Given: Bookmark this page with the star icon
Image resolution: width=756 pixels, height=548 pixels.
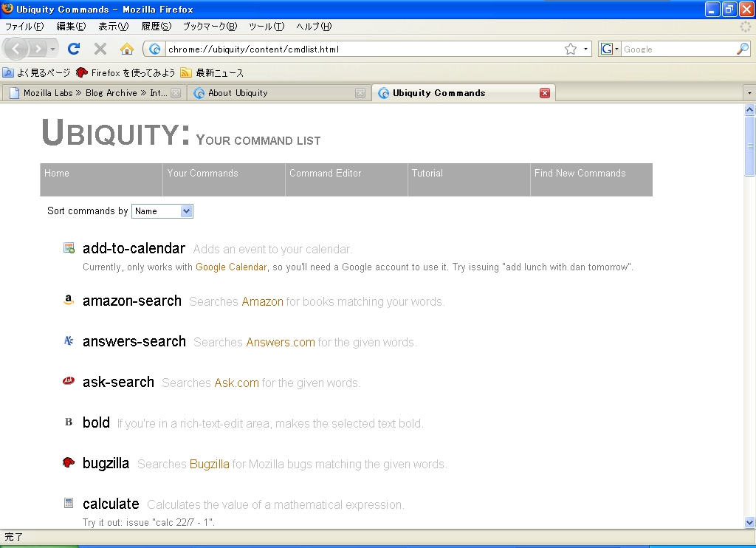Looking at the screenshot, I should [x=571, y=49].
